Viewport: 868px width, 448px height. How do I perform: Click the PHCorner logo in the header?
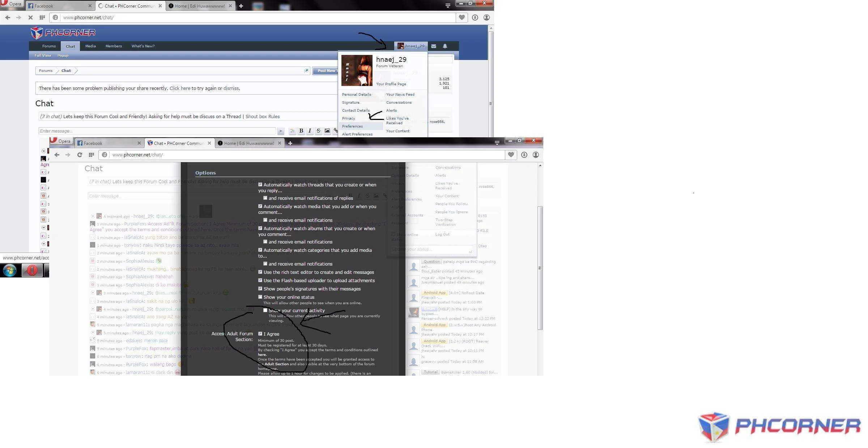click(x=63, y=33)
